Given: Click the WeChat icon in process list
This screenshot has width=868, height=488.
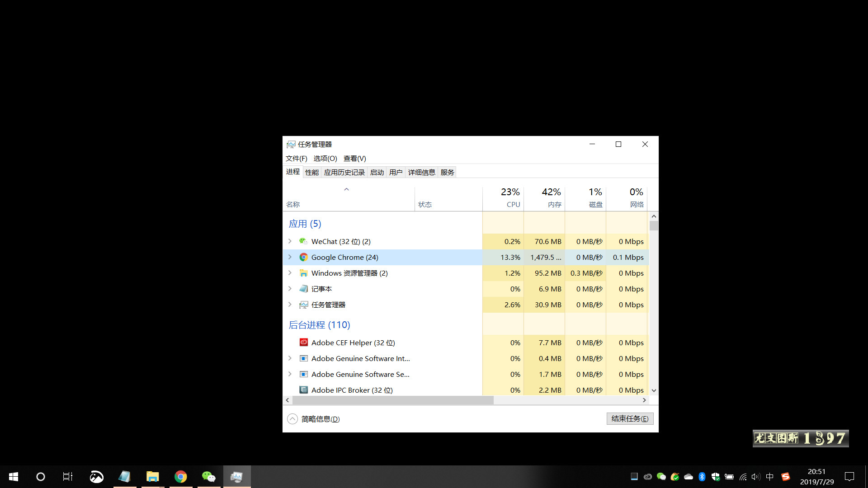Looking at the screenshot, I should (x=303, y=242).
